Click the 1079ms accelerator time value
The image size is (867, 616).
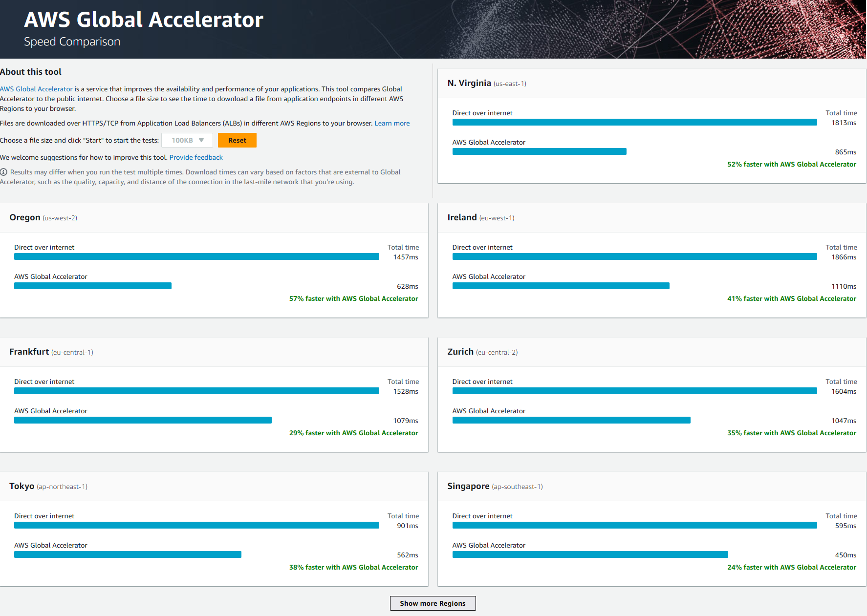point(406,421)
